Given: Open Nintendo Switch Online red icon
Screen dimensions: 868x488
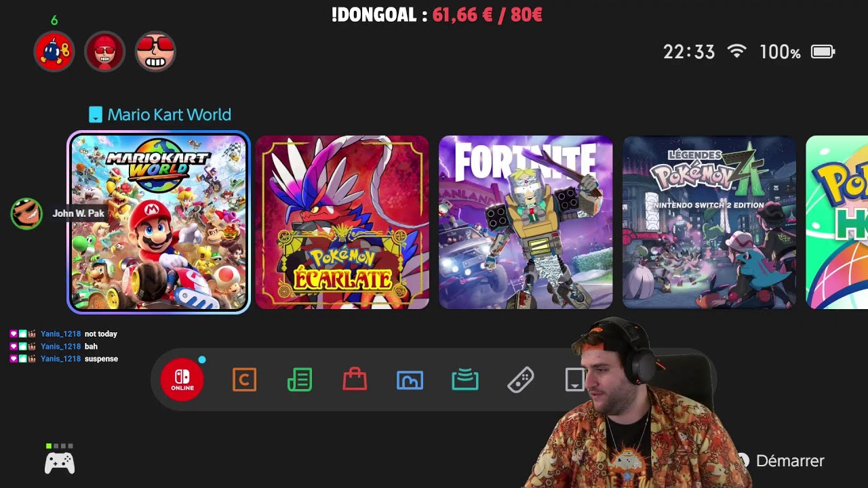Looking at the screenshot, I should (x=182, y=380).
